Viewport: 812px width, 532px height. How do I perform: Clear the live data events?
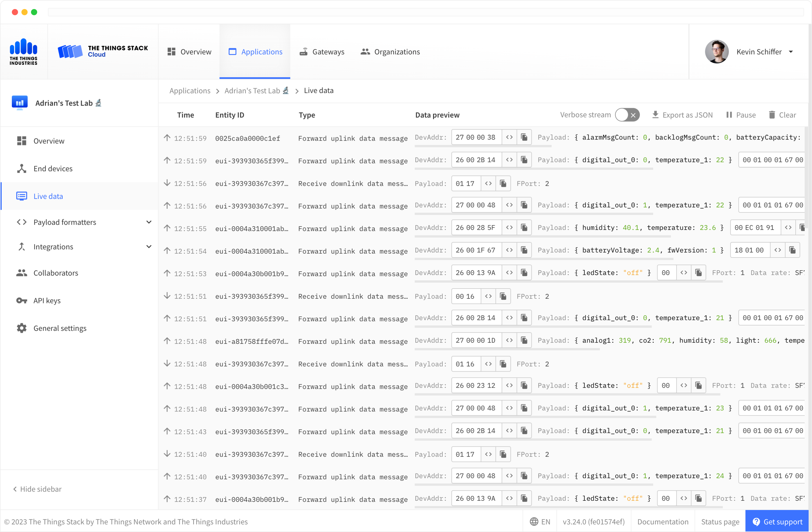click(x=782, y=115)
